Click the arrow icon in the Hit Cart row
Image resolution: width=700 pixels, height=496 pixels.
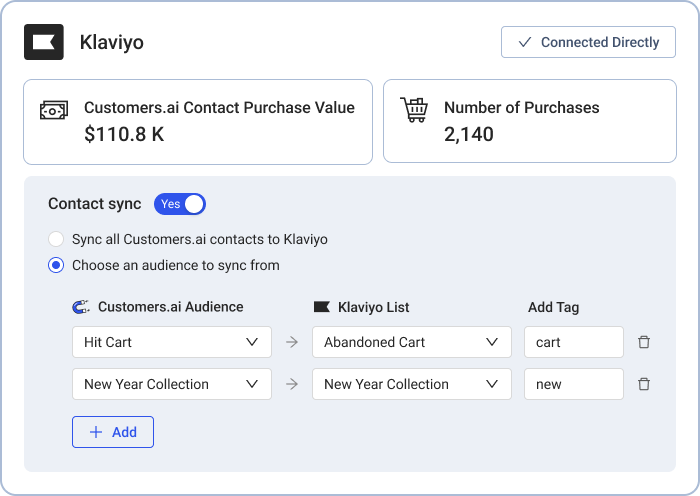tap(292, 342)
